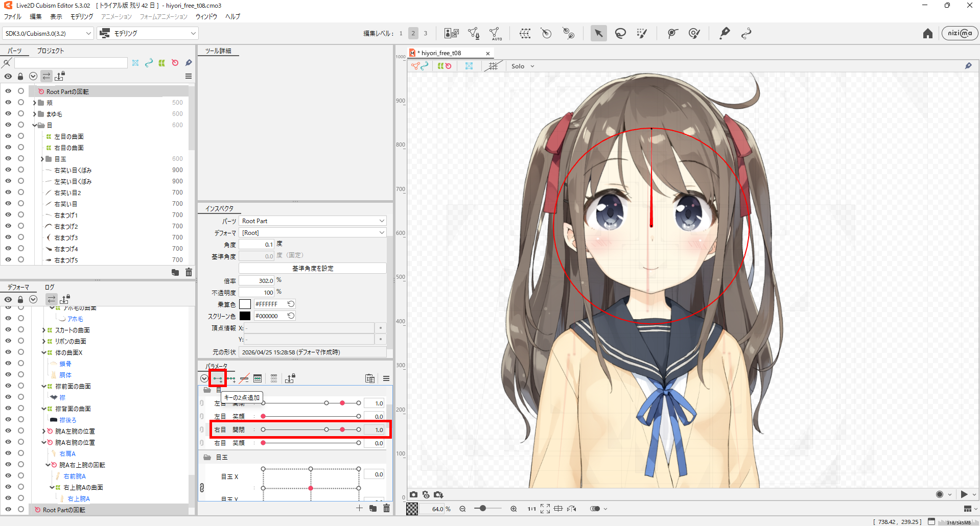The height and width of the screenshot is (526, 980).
Task: Hide the 頬 folder with eye icon
Action: point(8,103)
